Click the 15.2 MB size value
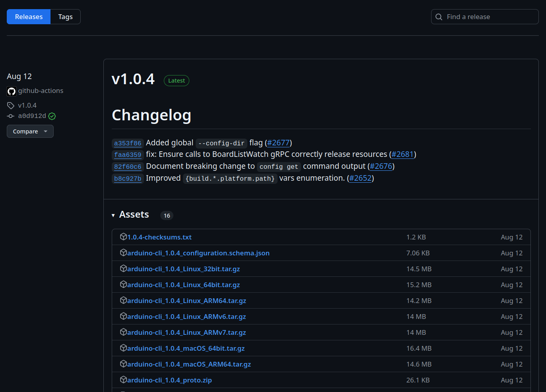The height and width of the screenshot is (392, 546). coord(419,285)
